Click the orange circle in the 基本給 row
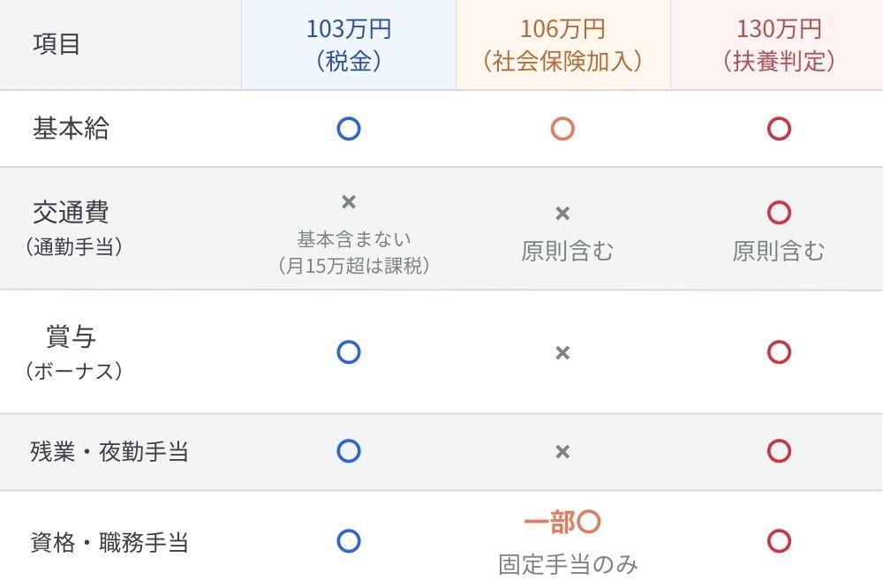Screen dimensions: 883x588 click(562, 129)
